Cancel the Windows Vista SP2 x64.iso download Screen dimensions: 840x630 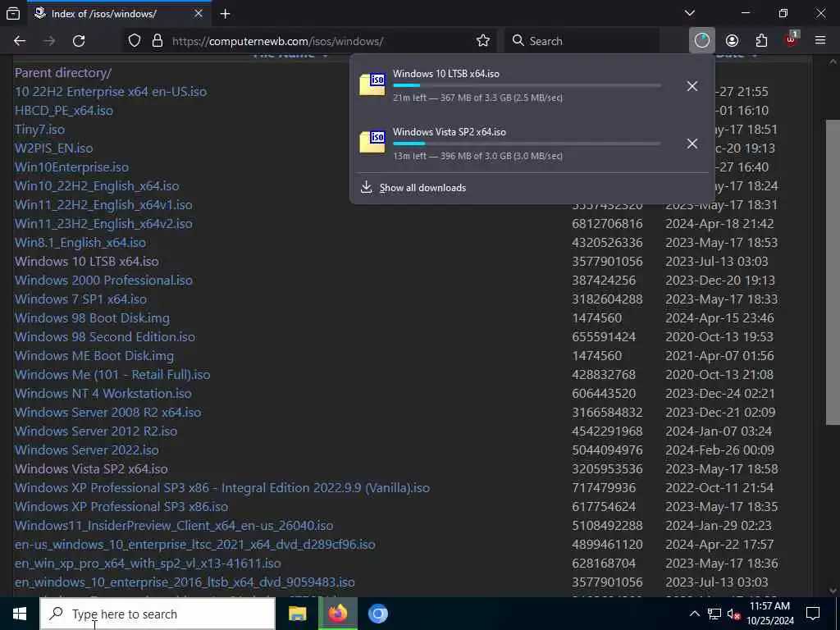click(692, 144)
